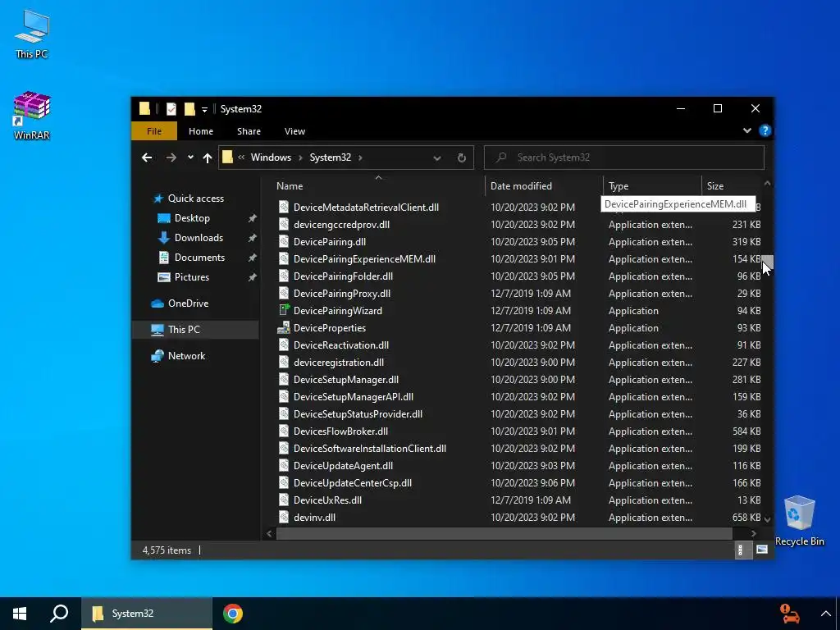
Task: Select Quick access in navigation pane
Action: pyautogui.click(x=196, y=199)
